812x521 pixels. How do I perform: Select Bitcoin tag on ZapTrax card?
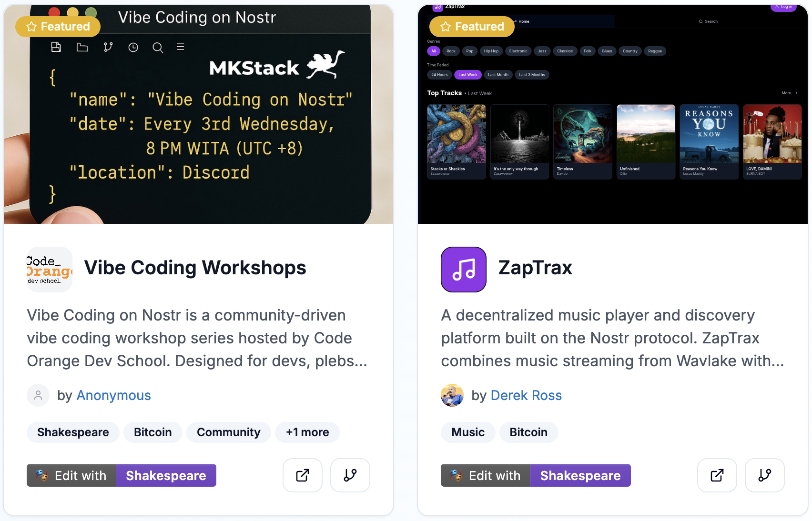pyautogui.click(x=528, y=432)
